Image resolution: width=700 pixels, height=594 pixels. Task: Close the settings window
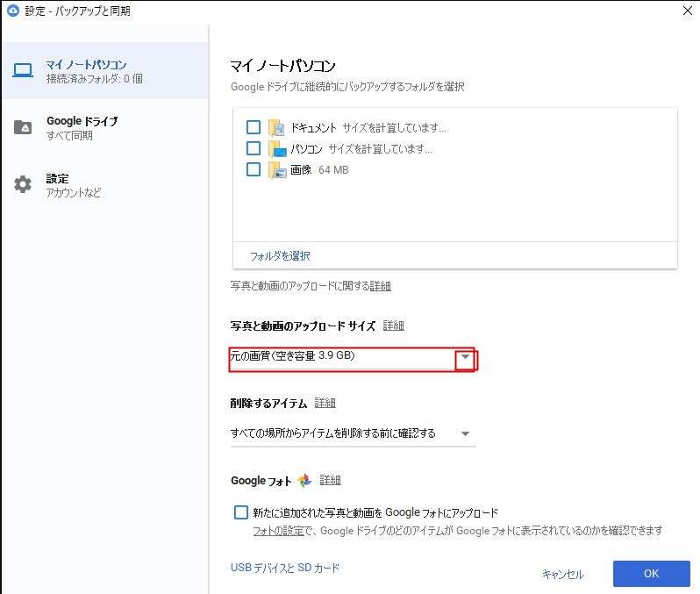point(688,11)
